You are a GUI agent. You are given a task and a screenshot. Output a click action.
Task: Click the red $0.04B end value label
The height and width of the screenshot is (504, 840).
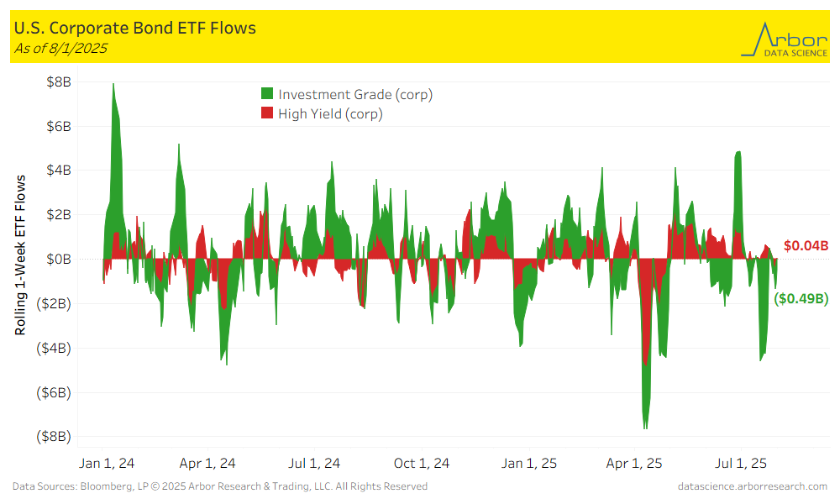806,246
